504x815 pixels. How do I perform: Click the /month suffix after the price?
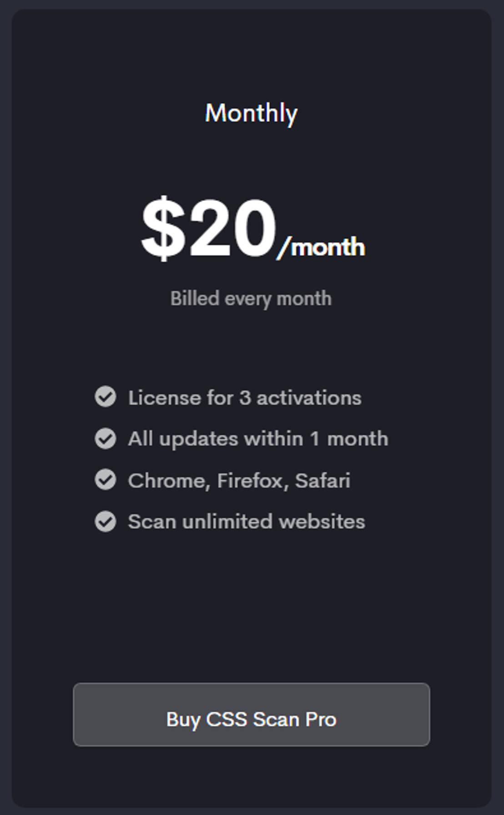click(x=322, y=247)
